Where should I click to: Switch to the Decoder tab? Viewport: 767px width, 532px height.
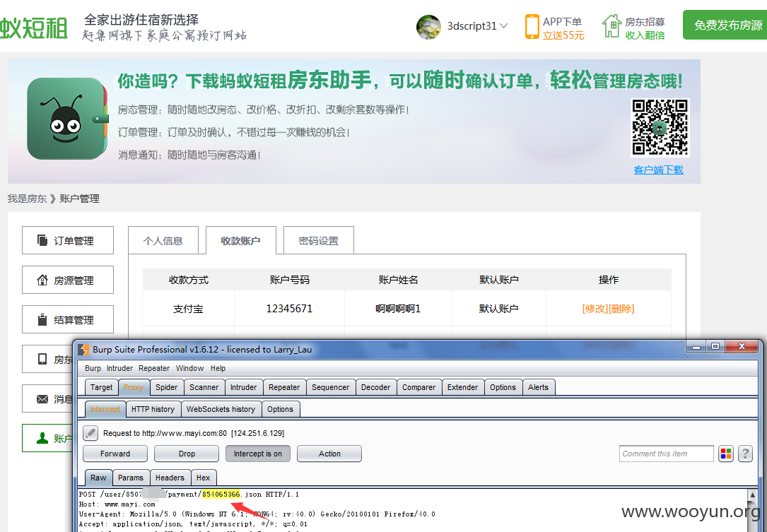(x=375, y=386)
